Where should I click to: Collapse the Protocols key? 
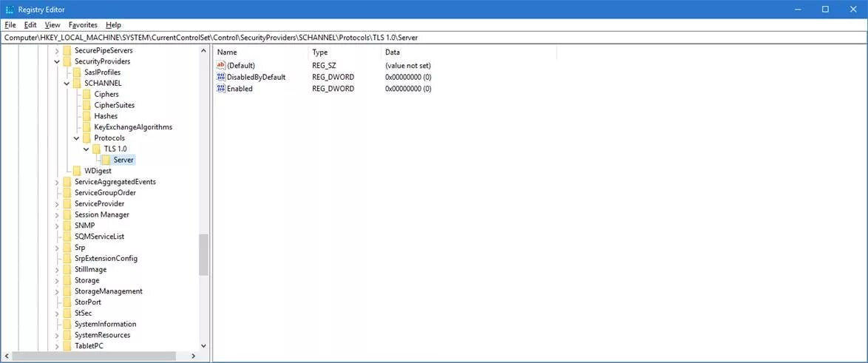(x=76, y=138)
